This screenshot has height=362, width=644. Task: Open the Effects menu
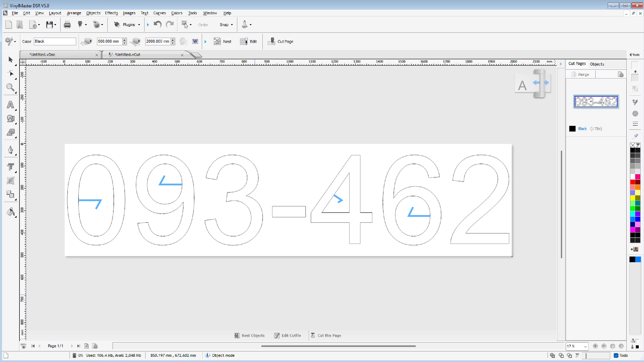(x=111, y=13)
